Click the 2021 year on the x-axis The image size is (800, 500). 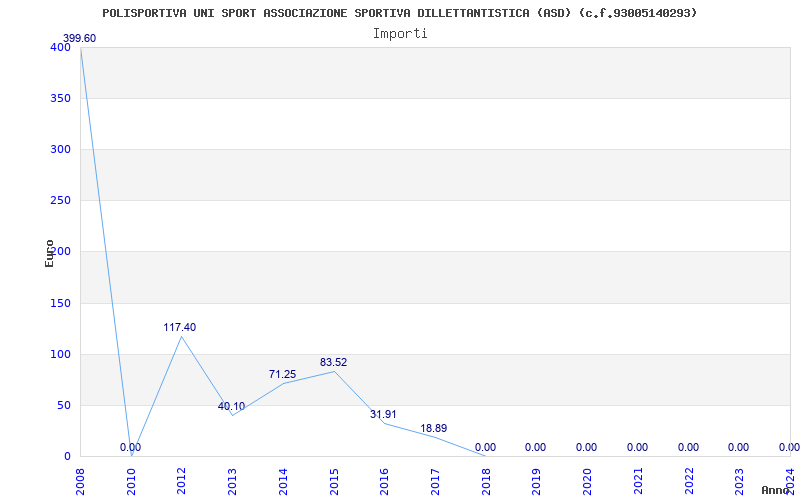(638, 480)
